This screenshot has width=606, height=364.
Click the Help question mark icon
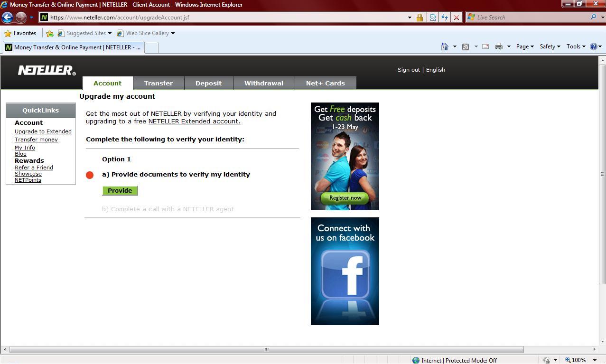coord(593,47)
